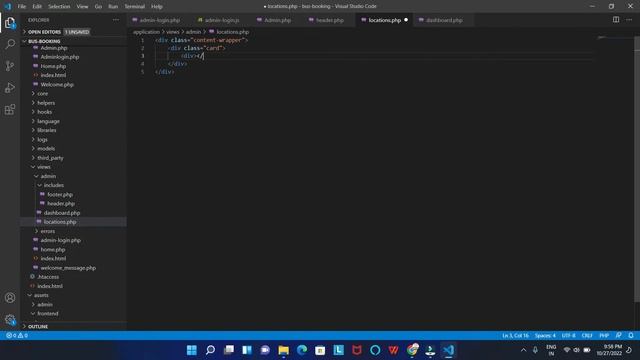The height and width of the screenshot is (360, 640).
Task: Change language mode via PHP indicator
Action: pyautogui.click(x=604, y=335)
